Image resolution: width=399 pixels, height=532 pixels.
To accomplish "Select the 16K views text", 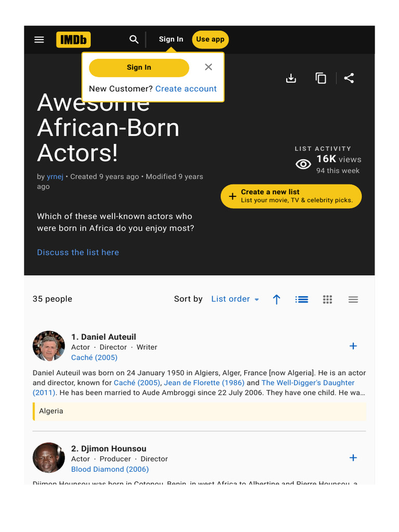I will 339,159.
